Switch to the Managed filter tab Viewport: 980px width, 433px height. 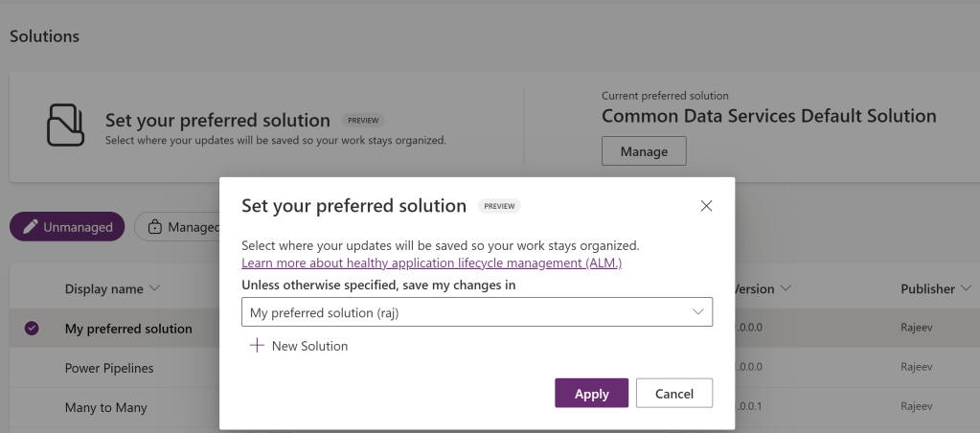coord(182,227)
